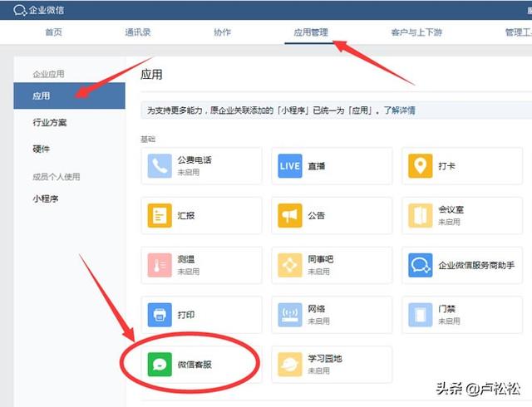Go to the 通讯录 tab

click(x=138, y=32)
